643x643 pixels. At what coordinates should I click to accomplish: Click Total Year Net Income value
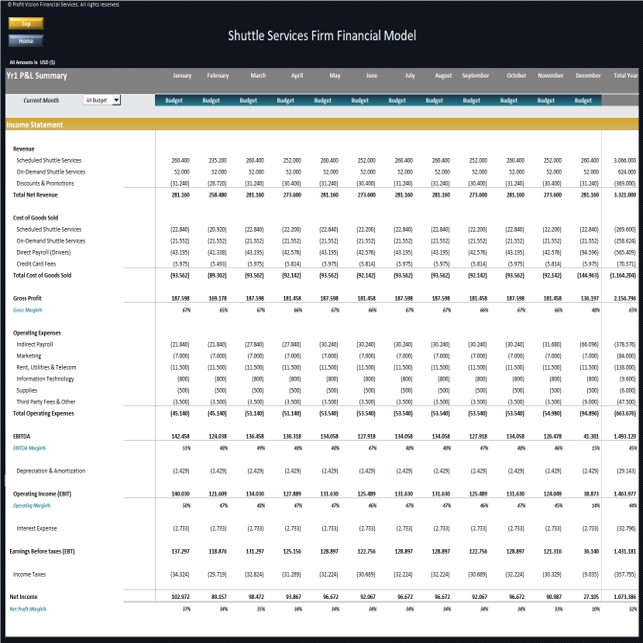(x=625, y=596)
